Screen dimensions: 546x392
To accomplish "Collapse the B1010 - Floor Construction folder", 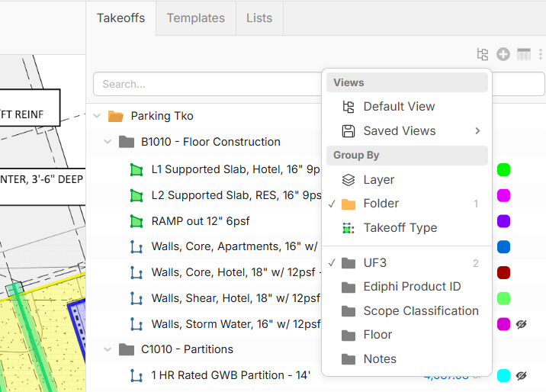I will (108, 142).
